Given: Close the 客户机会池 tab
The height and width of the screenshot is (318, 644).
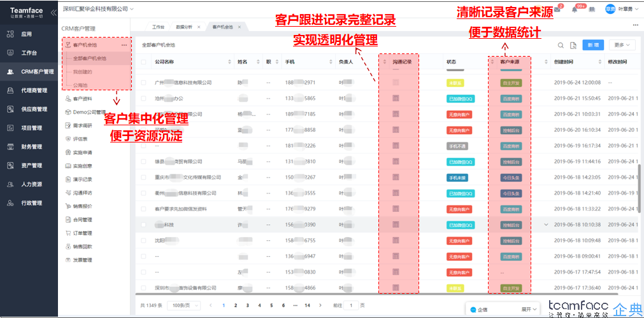Looking at the screenshot, I should (x=240, y=27).
